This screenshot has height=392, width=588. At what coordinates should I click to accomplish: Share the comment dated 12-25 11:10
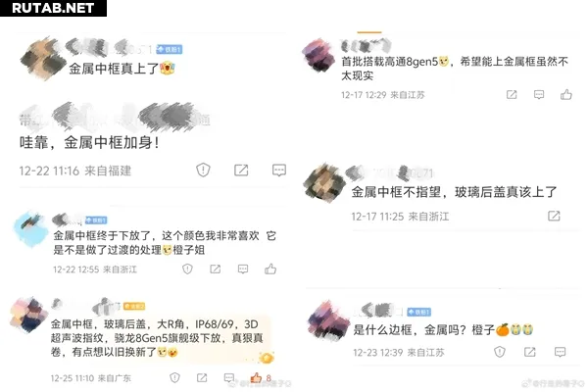click(202, 377)
